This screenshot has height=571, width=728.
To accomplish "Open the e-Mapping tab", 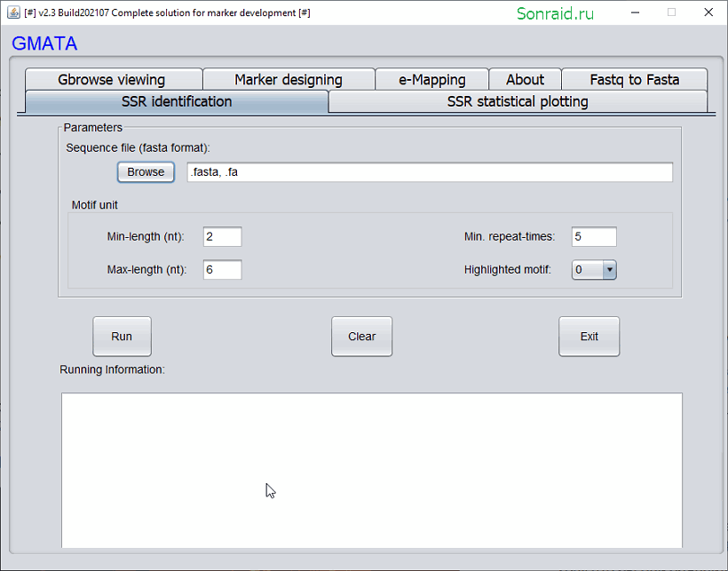I will click(x=431, y=79).
